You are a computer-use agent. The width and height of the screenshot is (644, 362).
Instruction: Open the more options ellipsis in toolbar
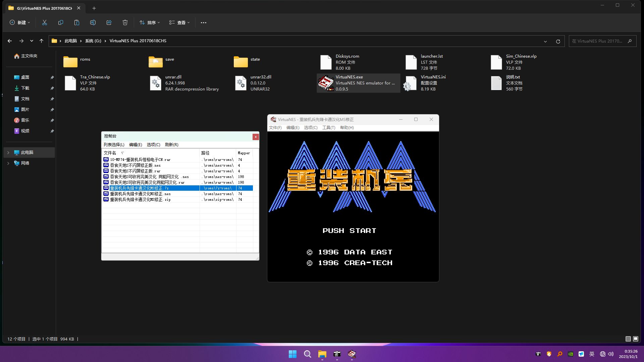point(204,22)
